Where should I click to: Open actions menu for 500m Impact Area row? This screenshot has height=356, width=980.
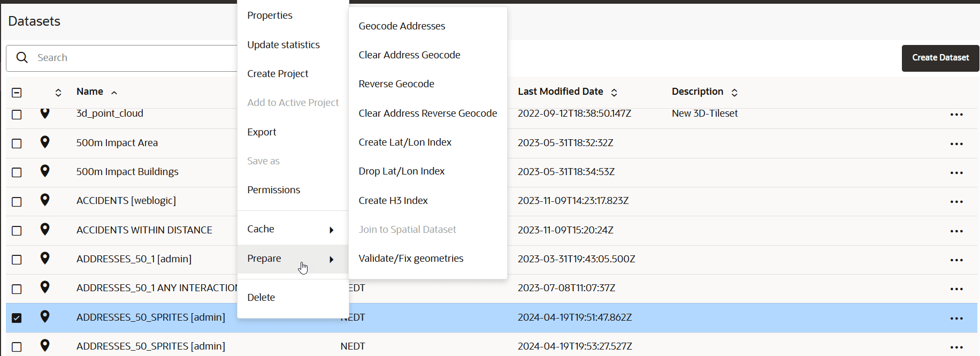click(956, 144)
